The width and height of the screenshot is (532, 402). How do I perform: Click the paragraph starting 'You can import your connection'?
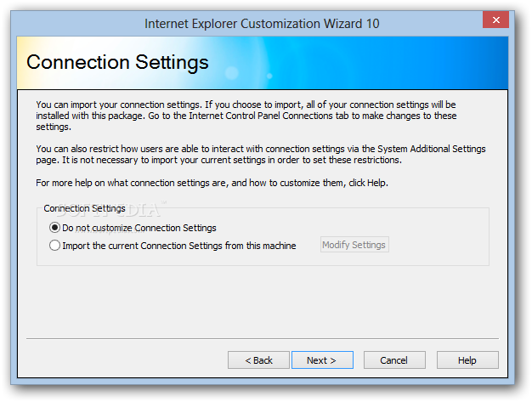coord(246,116)
